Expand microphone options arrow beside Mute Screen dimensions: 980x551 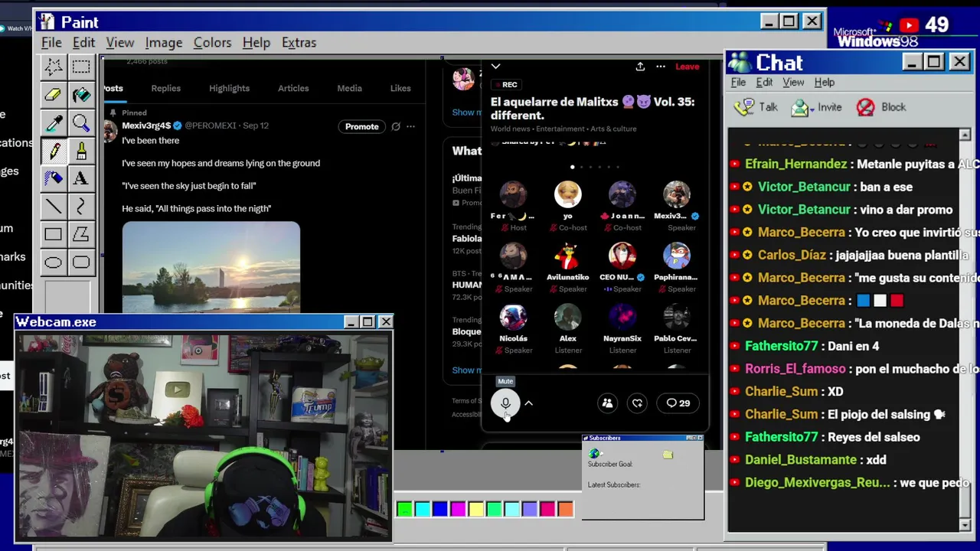[528, 403]
